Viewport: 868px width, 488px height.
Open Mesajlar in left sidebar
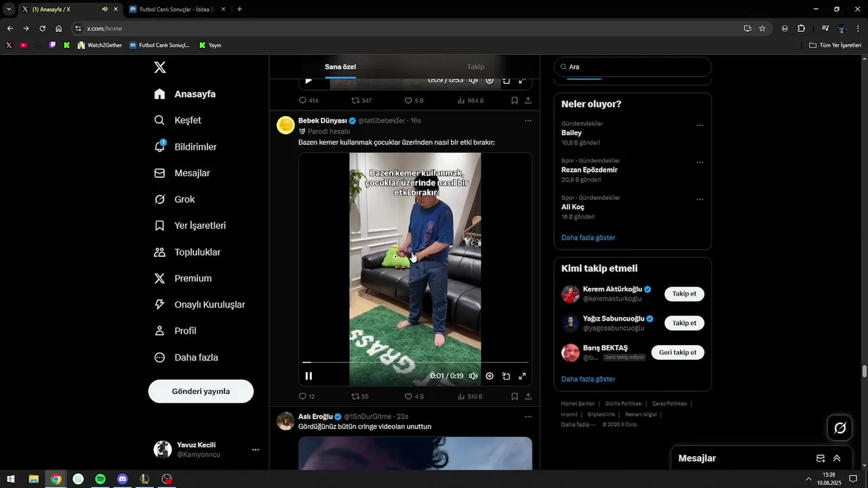pyautogui.click(x=182, y=173)
